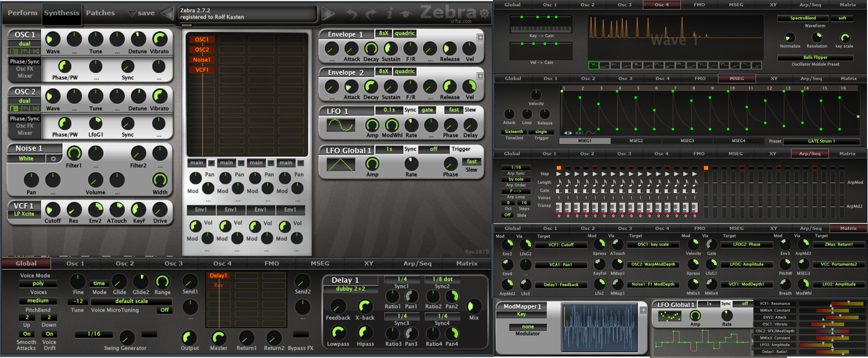Toggle LFO Global 1 Sync 'off' trigger

tap(434, 149)
